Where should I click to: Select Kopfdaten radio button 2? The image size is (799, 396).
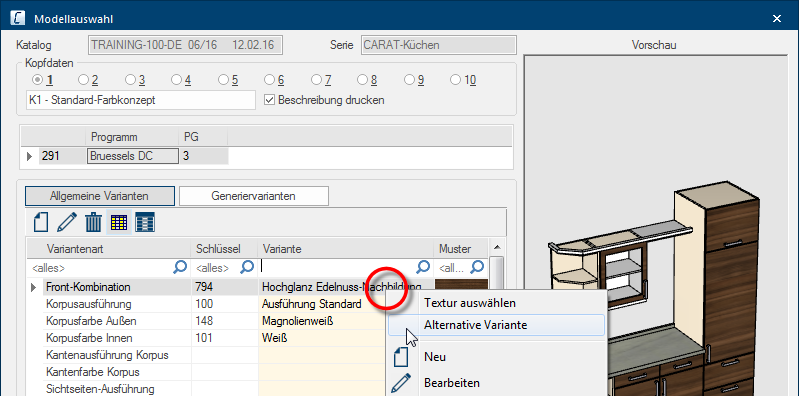[83, 80]
